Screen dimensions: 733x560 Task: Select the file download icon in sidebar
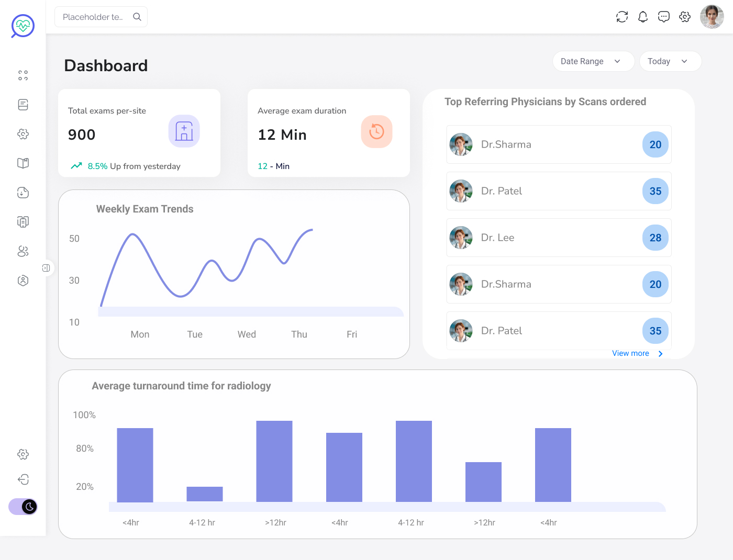coord(23,193)
